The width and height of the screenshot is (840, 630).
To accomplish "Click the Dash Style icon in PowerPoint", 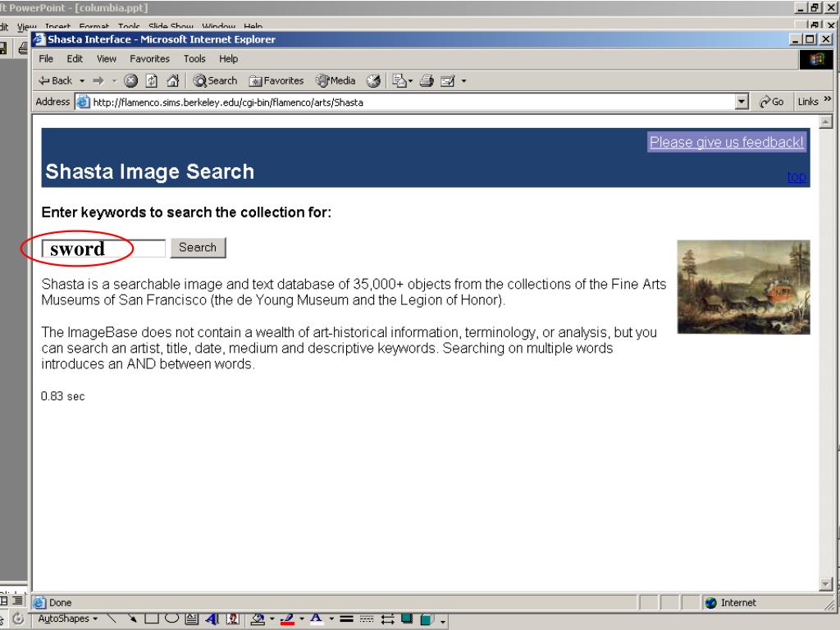I will click(x=367, y=619).
